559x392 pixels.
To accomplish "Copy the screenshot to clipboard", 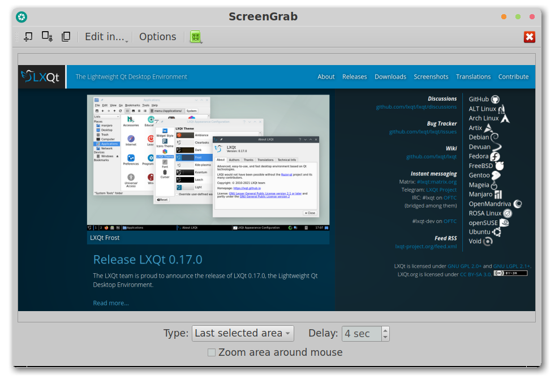I will (x=66, y=37).
